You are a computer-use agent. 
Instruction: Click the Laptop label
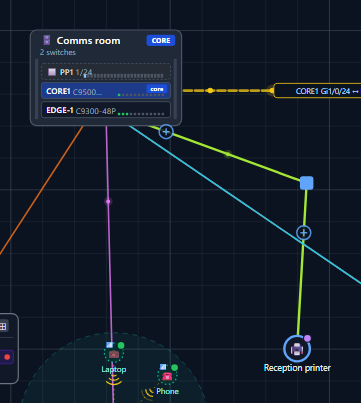[114, 369]
